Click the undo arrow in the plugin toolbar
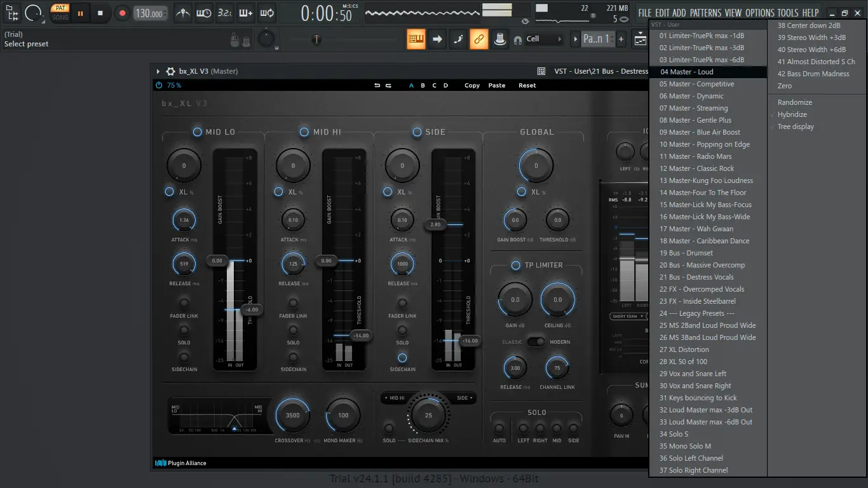Viewport: 868px width, 488px height. [377, 85]
